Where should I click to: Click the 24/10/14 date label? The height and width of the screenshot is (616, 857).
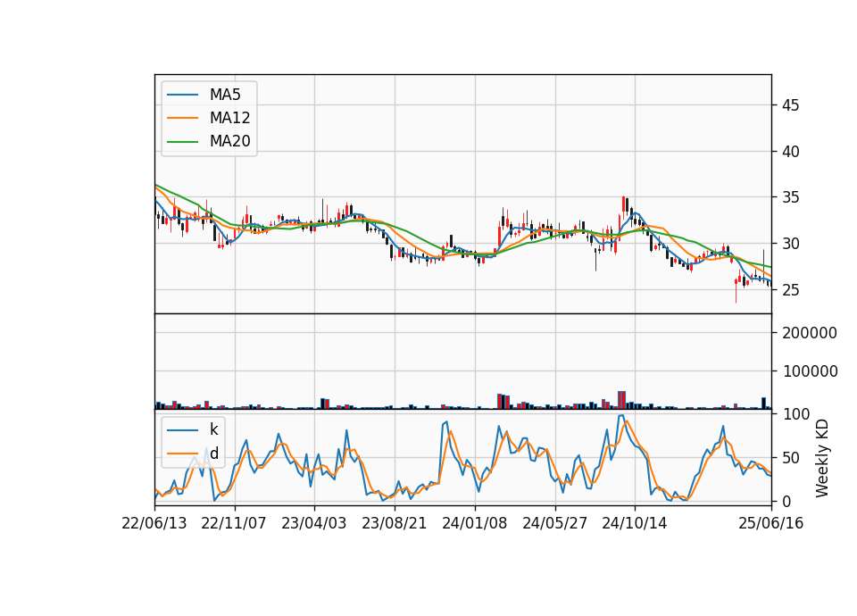click(x=635, y=523)
